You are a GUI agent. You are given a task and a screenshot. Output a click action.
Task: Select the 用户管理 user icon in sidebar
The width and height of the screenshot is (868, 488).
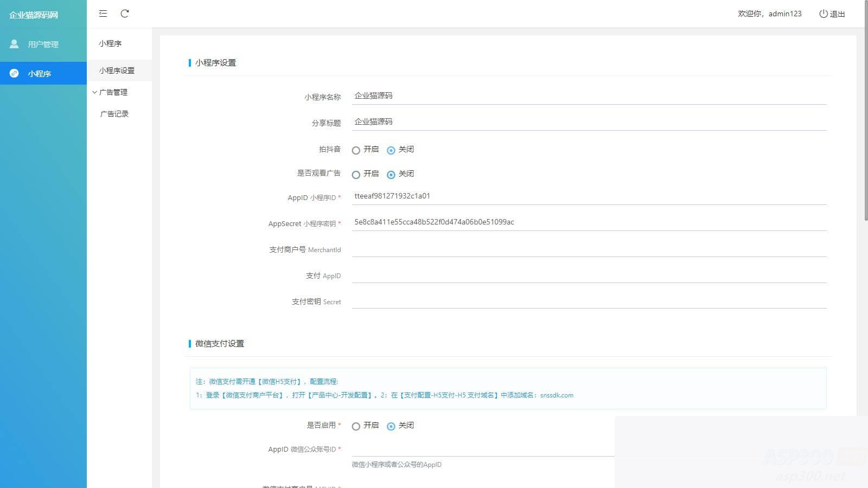point(14,44)
